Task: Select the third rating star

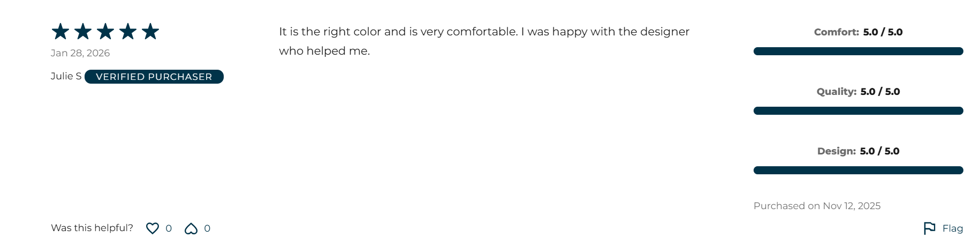Action: tap(105, 32)
